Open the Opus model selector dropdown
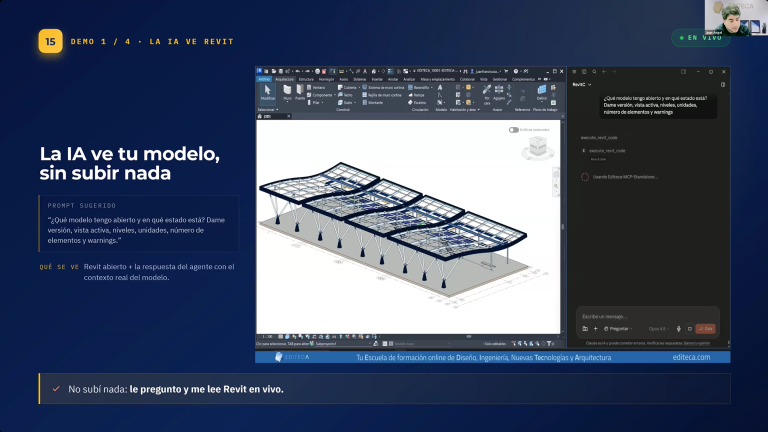Viewport: 768px width, 432px height. coord(659,329)
